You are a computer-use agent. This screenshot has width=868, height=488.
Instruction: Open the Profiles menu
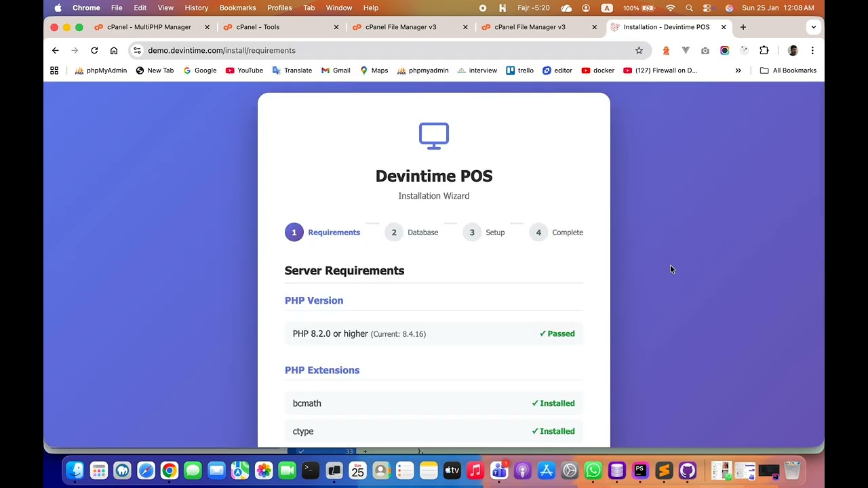279,8
